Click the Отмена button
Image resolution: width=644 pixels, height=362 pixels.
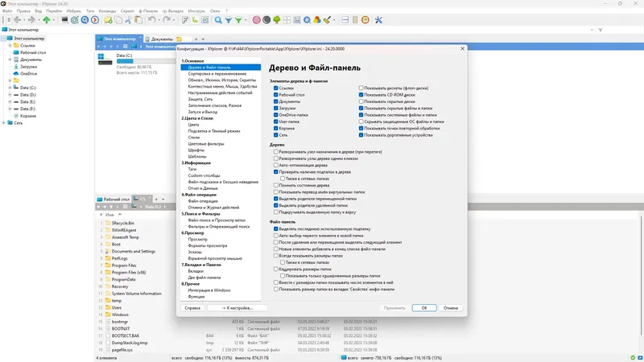451,308
